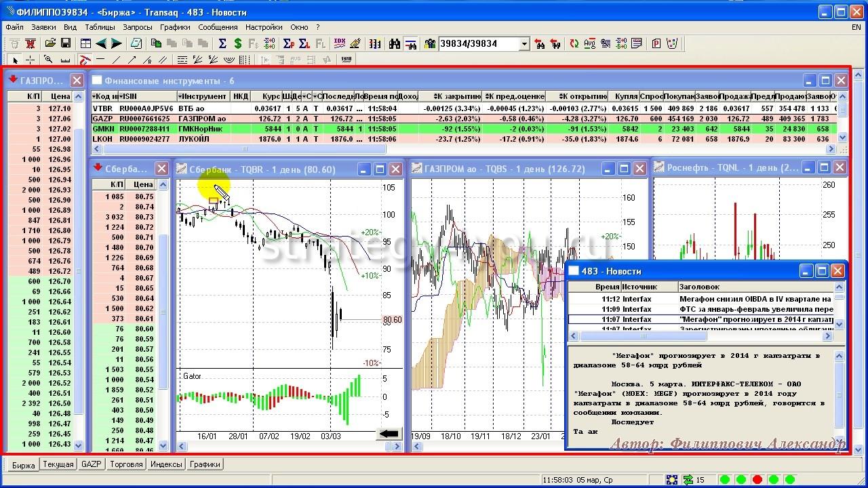Click the blue sigma summation icon

[x=222, y=43]
